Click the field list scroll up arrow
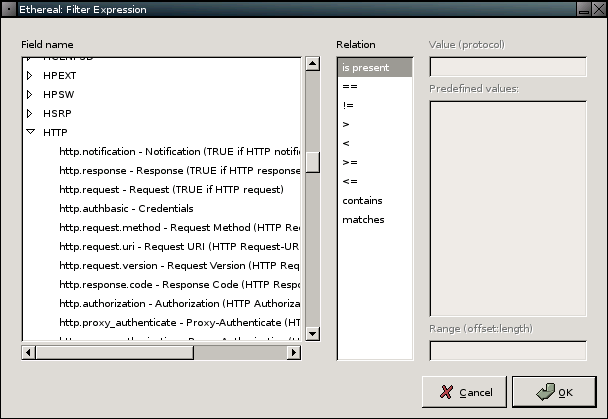Viewport: 608px width, 419px height. point(313,64)
